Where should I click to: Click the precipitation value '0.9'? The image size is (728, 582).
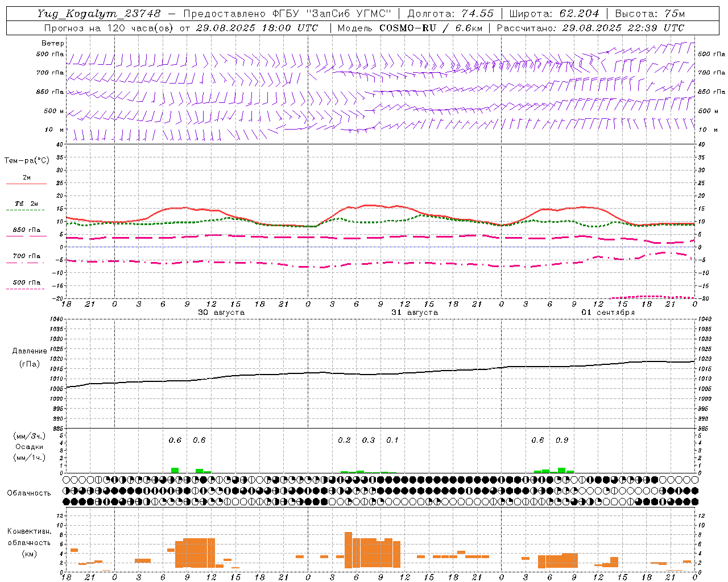pyautogui.click(x=562, y=440)
